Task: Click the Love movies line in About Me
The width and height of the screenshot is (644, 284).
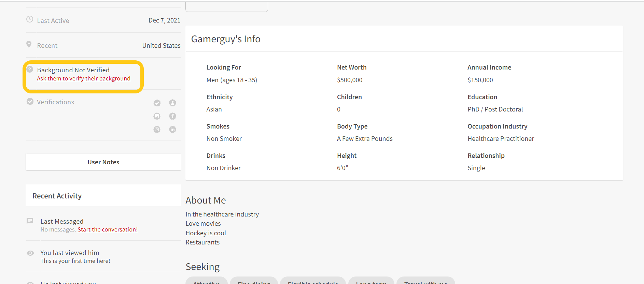Action: (x=203, y=223)
